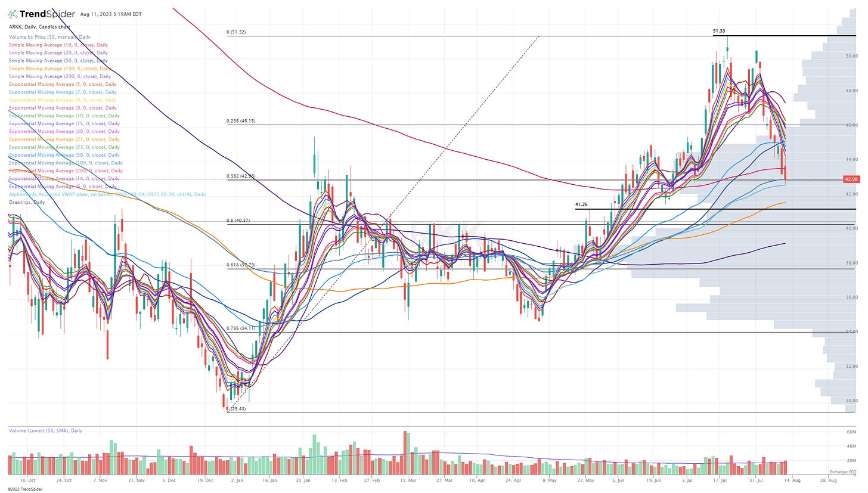
Task: Click the 30.00 price axis label
Action: [x=851, y=401]
